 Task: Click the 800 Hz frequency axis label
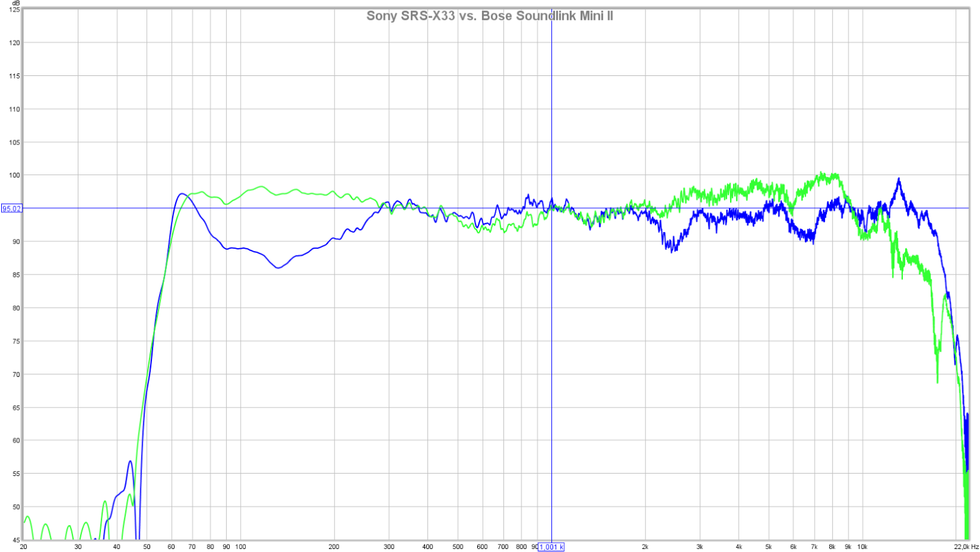coord(521,546)
